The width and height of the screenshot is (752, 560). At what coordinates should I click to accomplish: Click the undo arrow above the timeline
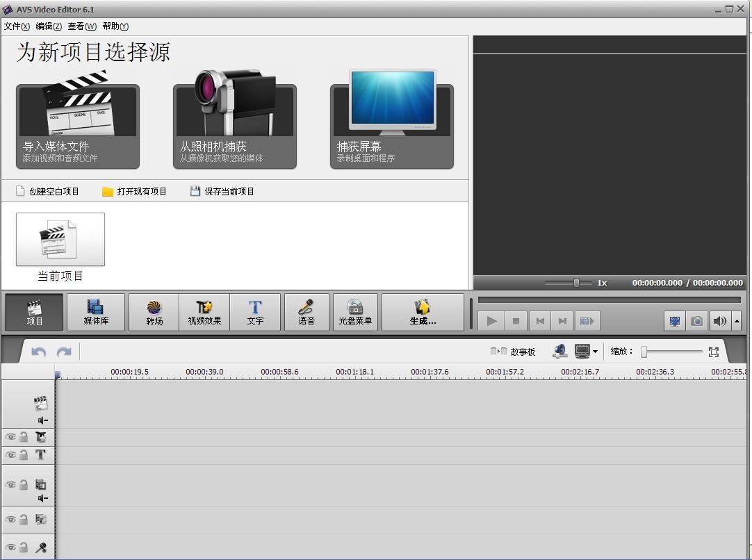[x=38, y=351]
